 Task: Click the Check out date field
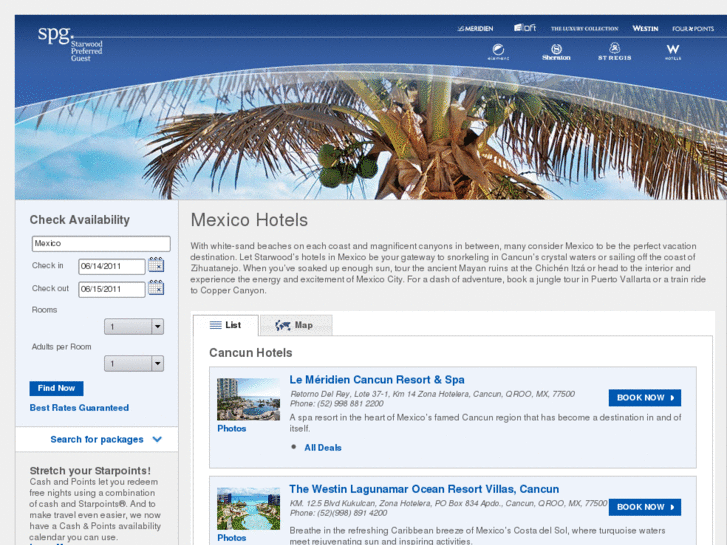(112, 289)
